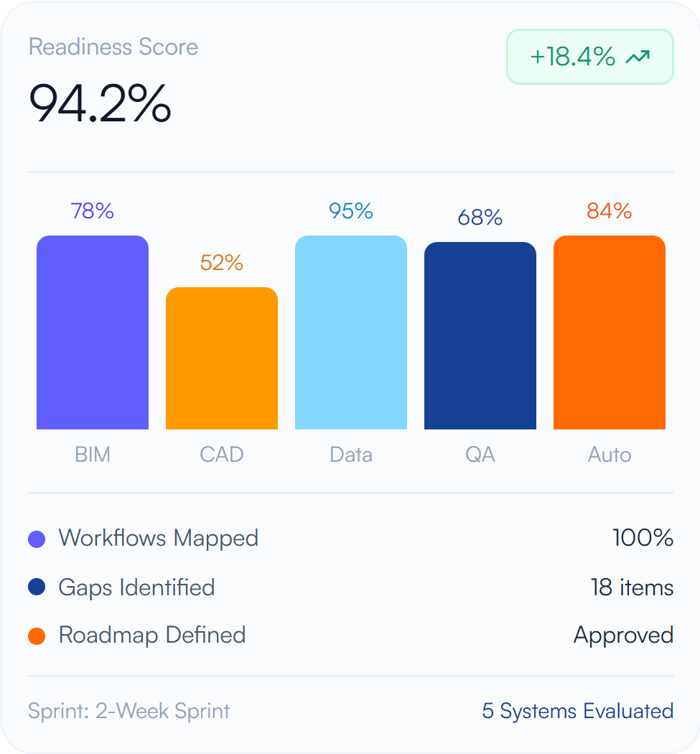Viewport: 700px width, 754px height.
Task: Click the Approved roadmap status
Action: [624, 636]
